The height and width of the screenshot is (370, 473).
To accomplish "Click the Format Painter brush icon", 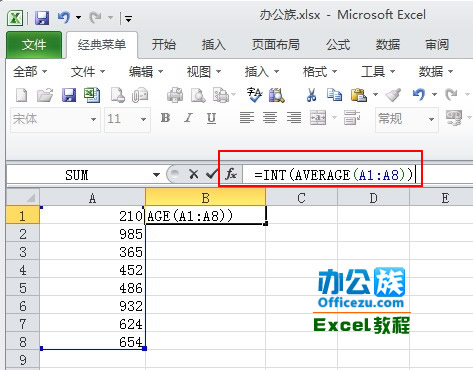I will coord(393,95).
